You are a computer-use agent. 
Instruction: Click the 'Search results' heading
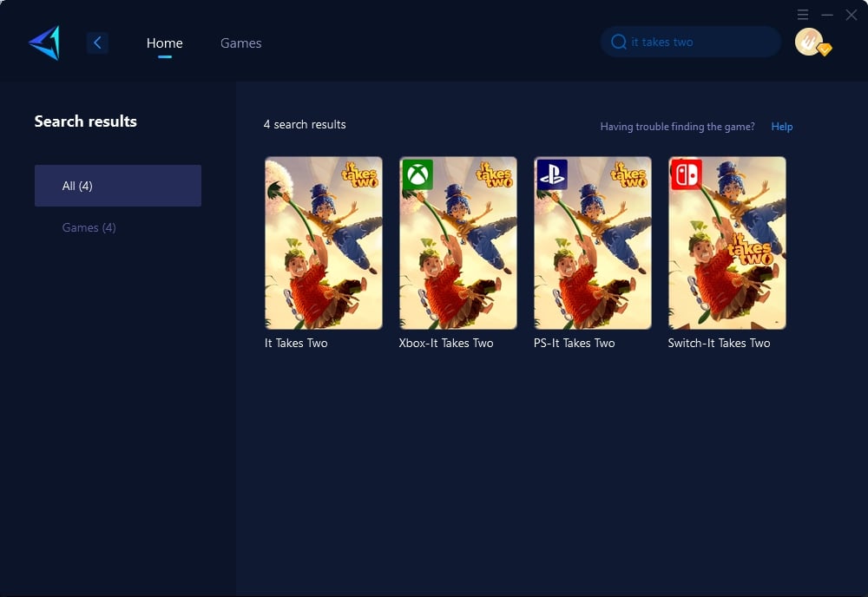coord(86,121)
